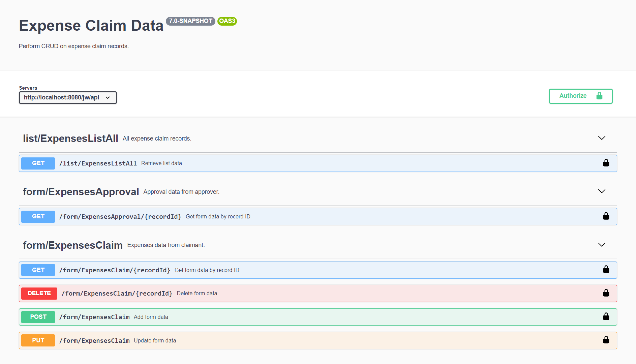Expand the GET /list/ExpensesListAll operation
Screen dimensions: 636x364
(98, 163)
